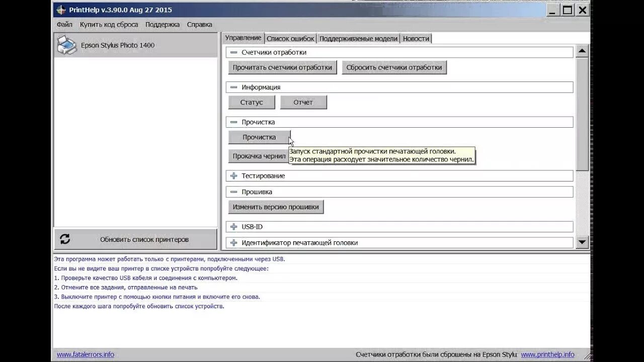Click the Отчет button
644x362 pixels.
click(303, 102)
